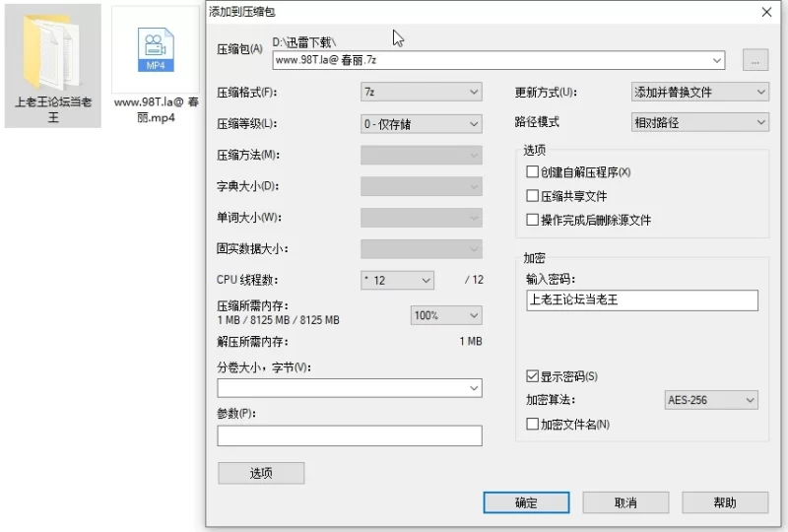Close the 添加到压缩包 dialog
Viewport: 788px width, 532px height.
click(x=766, y=12)
